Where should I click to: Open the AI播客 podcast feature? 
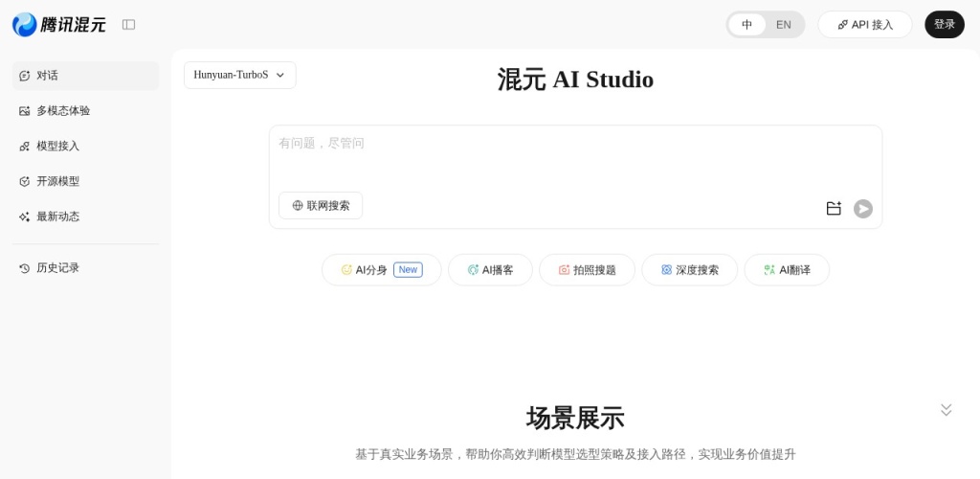click(490, 270)
